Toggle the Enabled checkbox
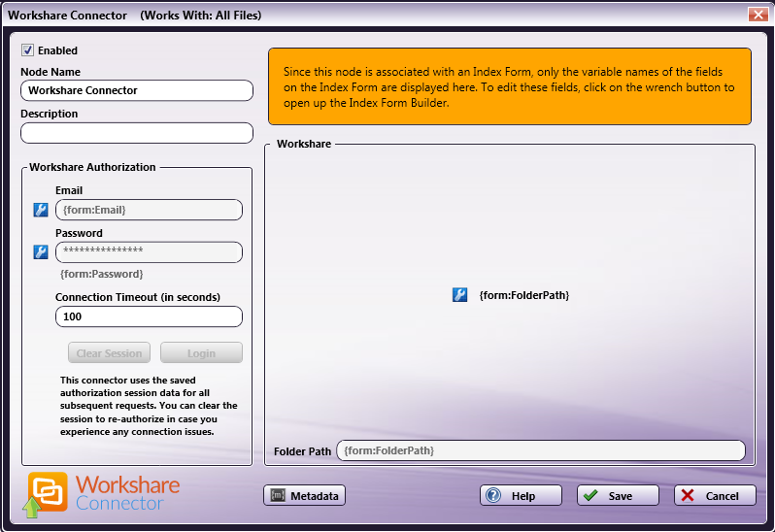 point(27,50)
